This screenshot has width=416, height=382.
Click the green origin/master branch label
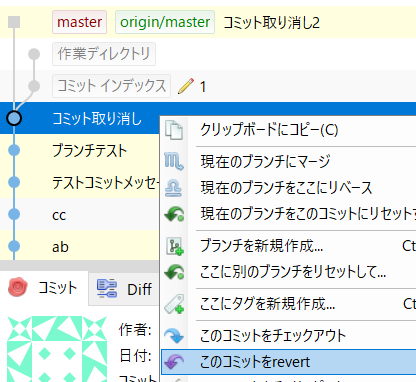(165, 22)
